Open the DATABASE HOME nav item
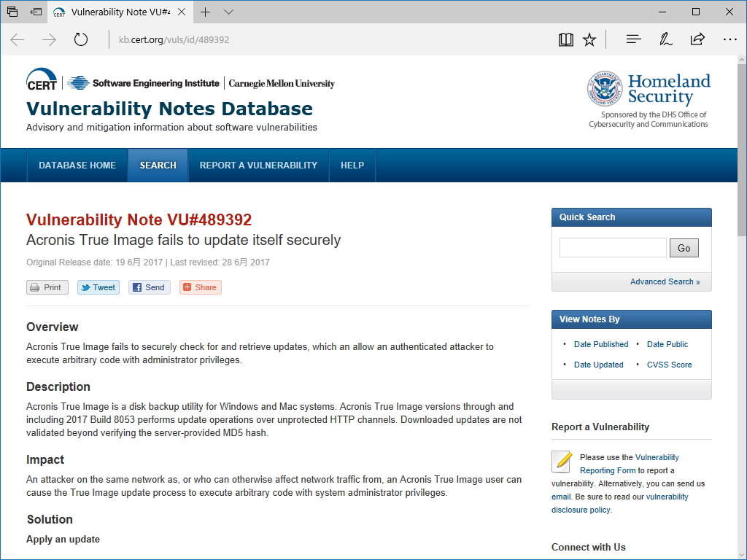 coord(77,166)
